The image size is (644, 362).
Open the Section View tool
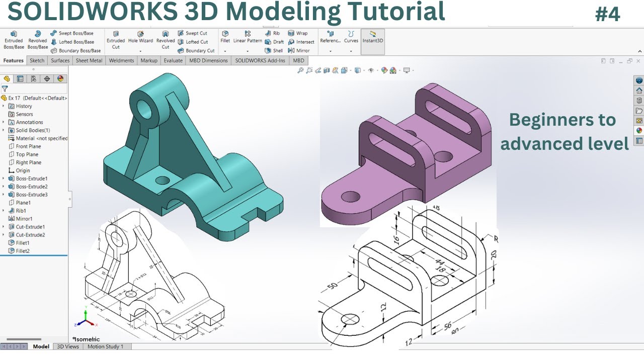coord(327,70)
